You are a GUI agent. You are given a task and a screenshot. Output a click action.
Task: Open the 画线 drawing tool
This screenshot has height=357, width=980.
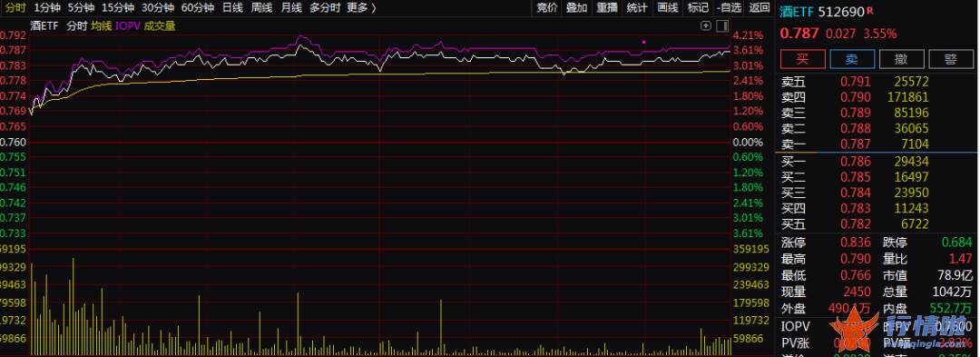pos(668,7)
